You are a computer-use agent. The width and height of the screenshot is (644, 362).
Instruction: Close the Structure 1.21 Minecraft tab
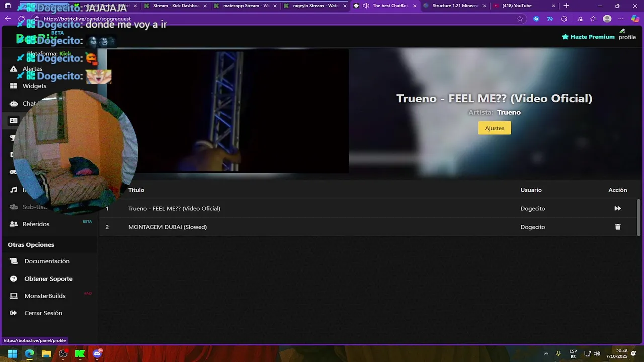(x=485, y=6)
